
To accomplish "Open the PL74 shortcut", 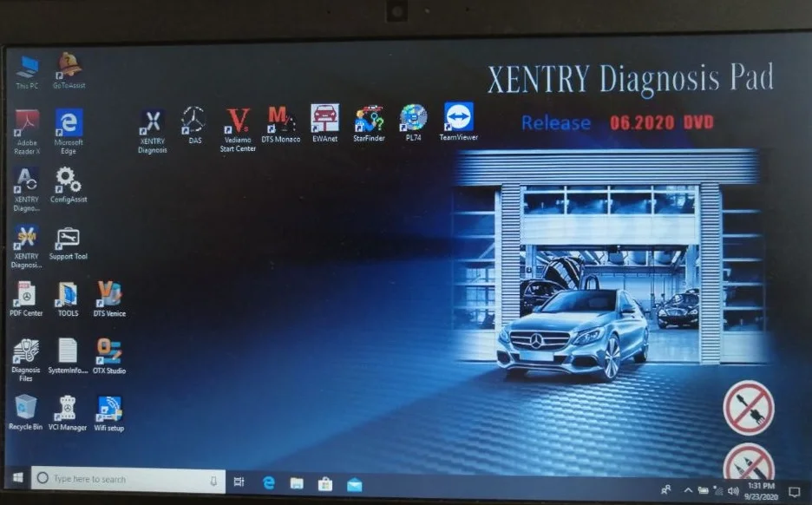I will [x=413, y=122].
